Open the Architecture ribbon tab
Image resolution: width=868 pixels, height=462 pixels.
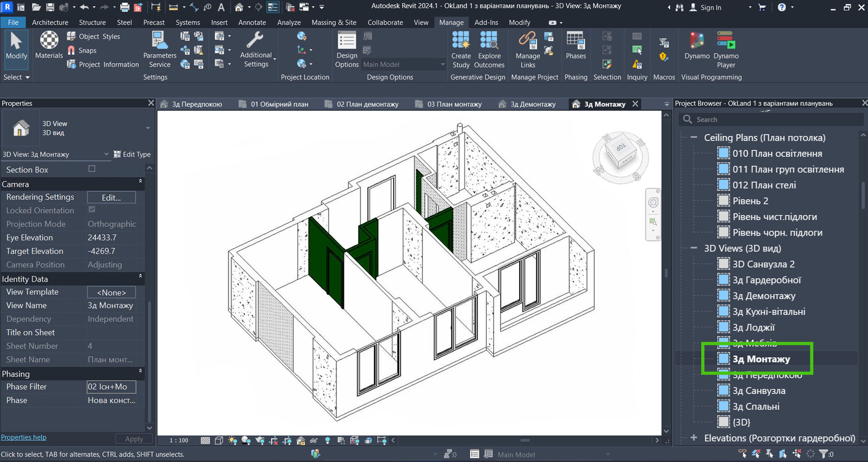[x=50, y=22]
